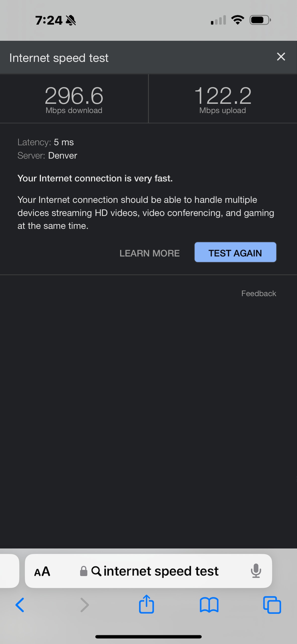Go back with the back arrow
Image resolution: width=297 pixels, height=644 pixels.
[x=20, y=605]
